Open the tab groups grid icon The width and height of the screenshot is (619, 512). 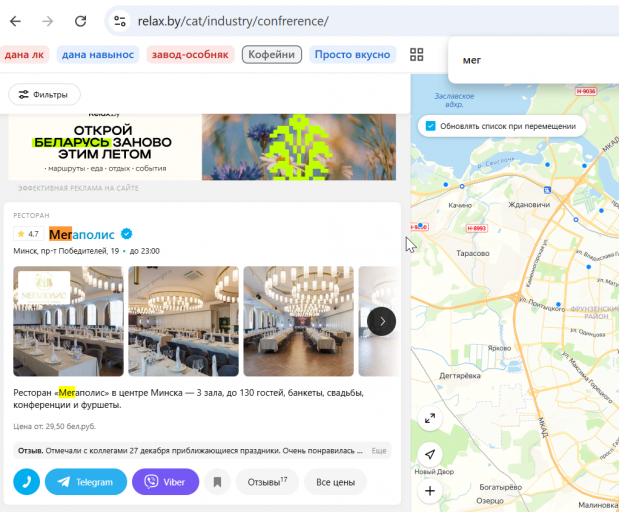[x=416, y=54]
